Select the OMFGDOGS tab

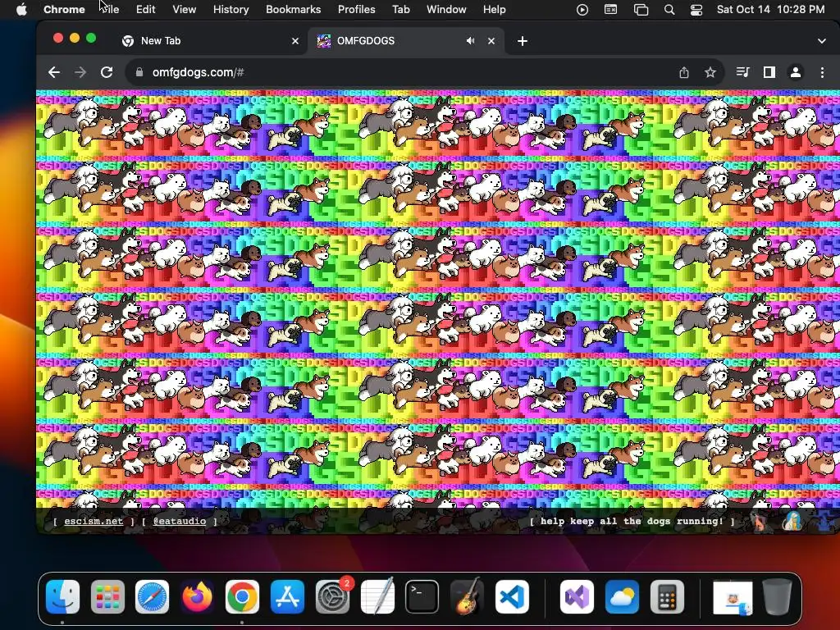pyautogui.click(x=405, y=41)
